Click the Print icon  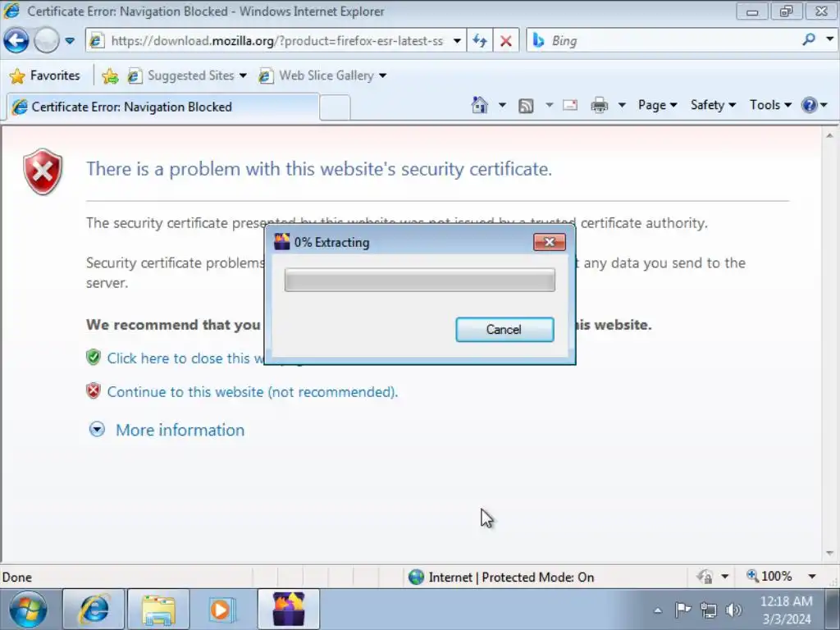599,105
